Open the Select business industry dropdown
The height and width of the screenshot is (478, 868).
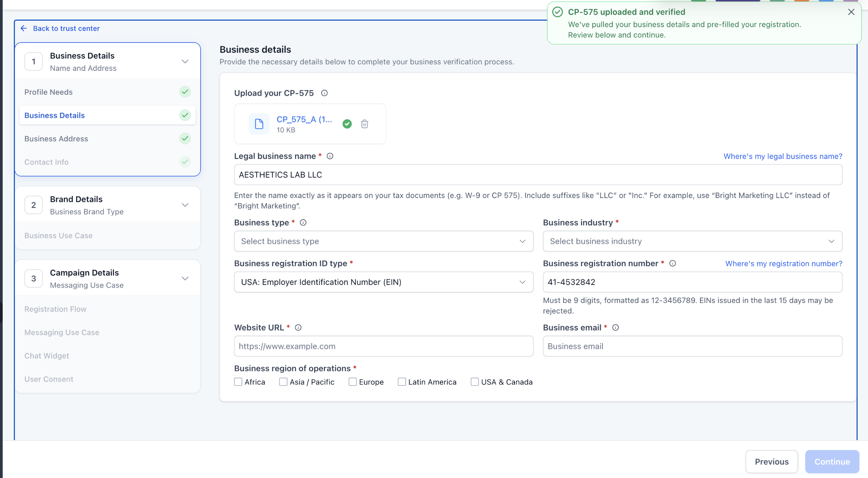pyautogui.click(x=692, y=241)
